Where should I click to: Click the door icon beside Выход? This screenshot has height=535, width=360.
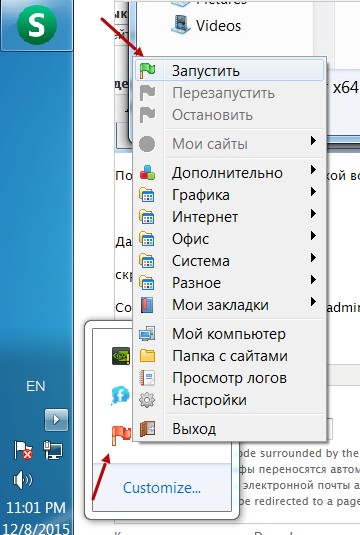pyautogui.click(x=147, y=429)
